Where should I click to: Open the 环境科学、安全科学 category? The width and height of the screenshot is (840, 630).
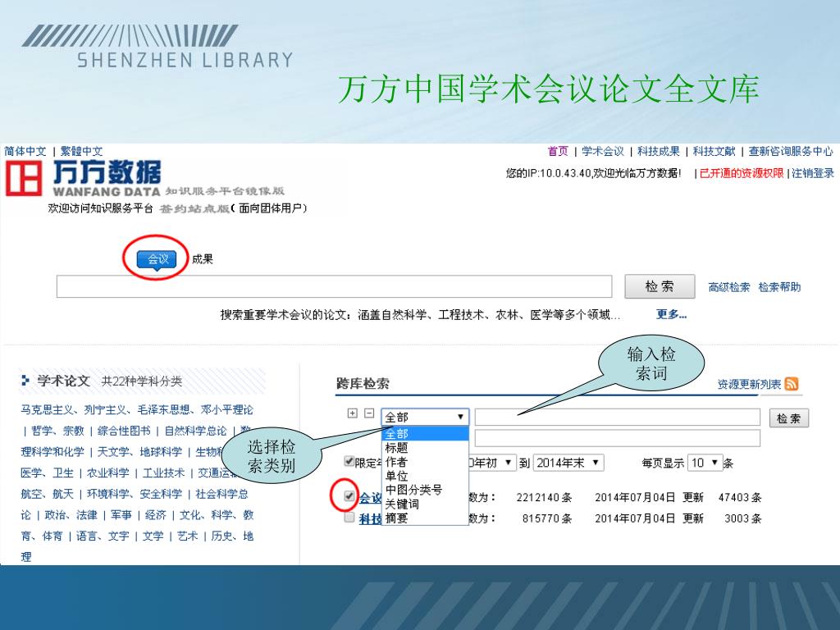(135, 494)
